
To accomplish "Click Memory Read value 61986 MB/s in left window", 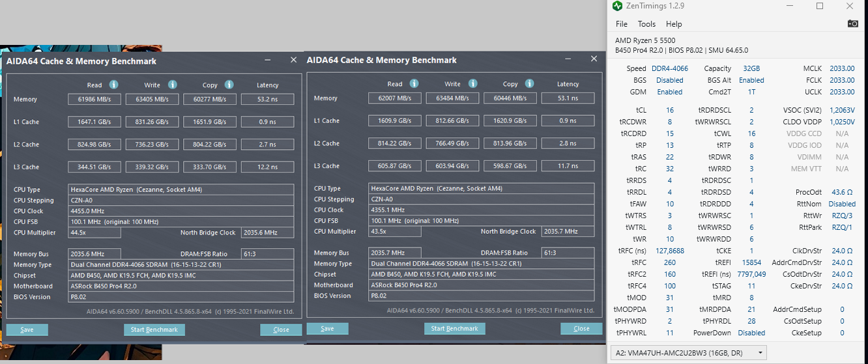I will [94, 100].
